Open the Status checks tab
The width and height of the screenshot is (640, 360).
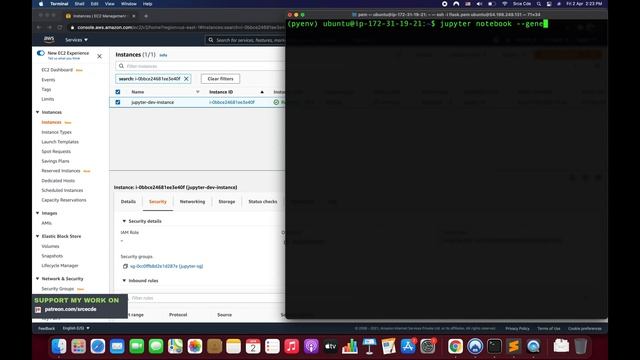262,202
